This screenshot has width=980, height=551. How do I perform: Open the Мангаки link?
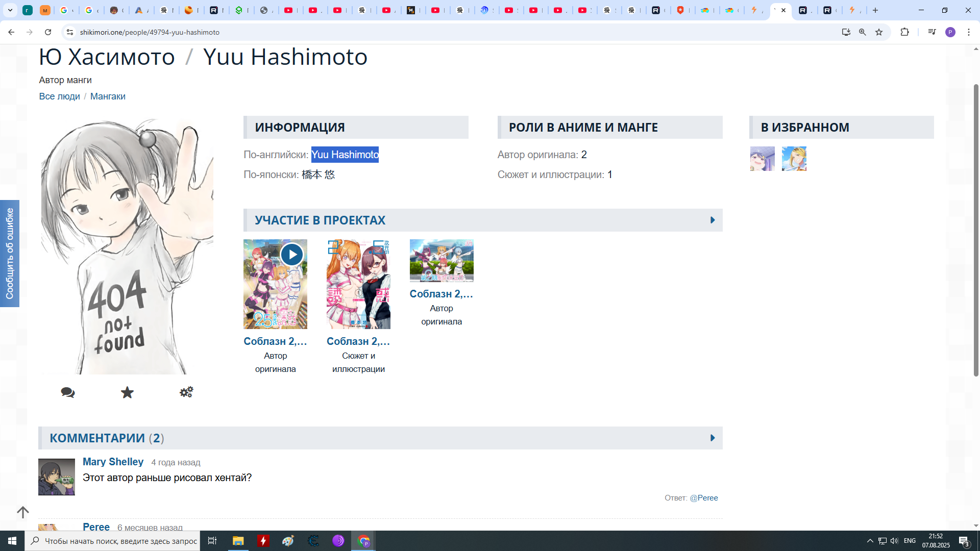108,96
